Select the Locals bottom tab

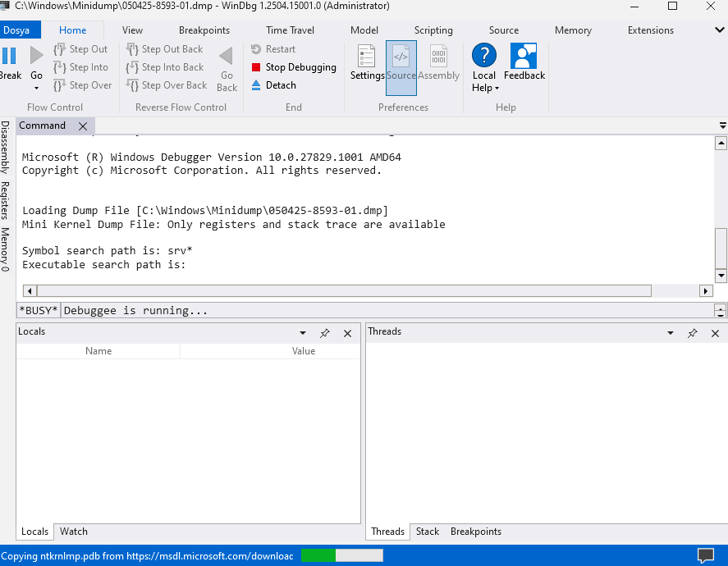click(34, 532)
